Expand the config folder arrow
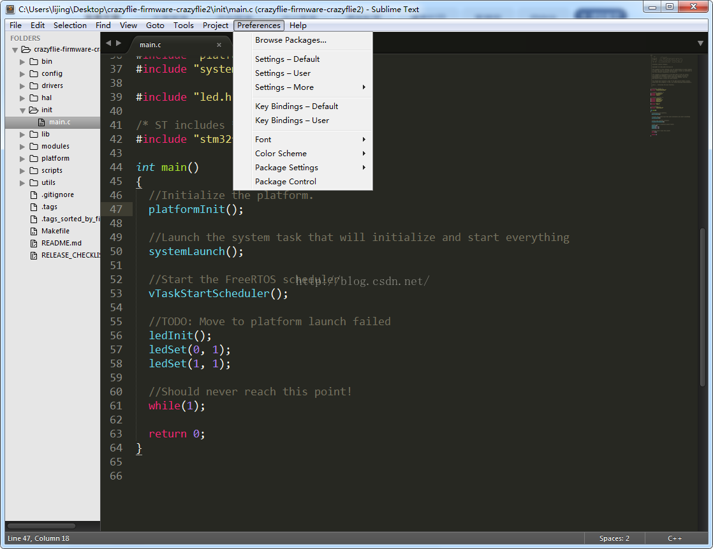This screenshot has height=549, width=713. (22, 74)
